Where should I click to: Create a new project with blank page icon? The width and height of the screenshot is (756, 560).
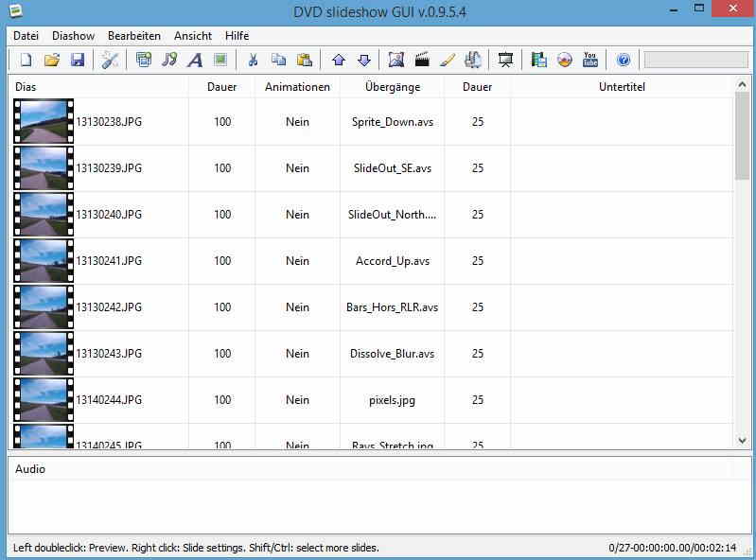pyautogui.click(x=26, y=60)
